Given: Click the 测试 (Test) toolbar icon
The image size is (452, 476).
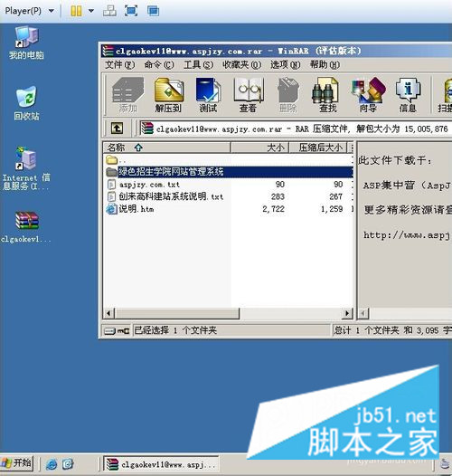Looking at the screenshot, I should tap(208, 95).
